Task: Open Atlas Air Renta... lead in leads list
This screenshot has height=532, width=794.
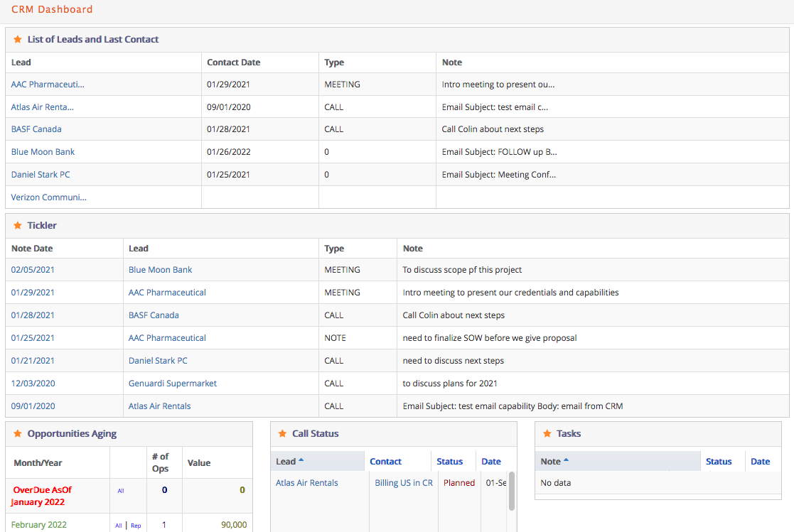Action: [x=43, y=107]
